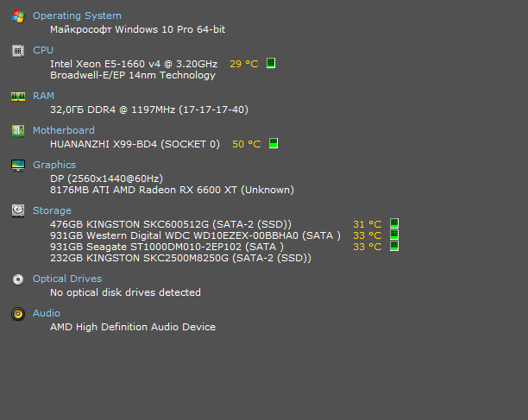This screenshot has width=528, height=420.
Task: Click the Operating System Windows icon
Action: [x=17, y=16]
